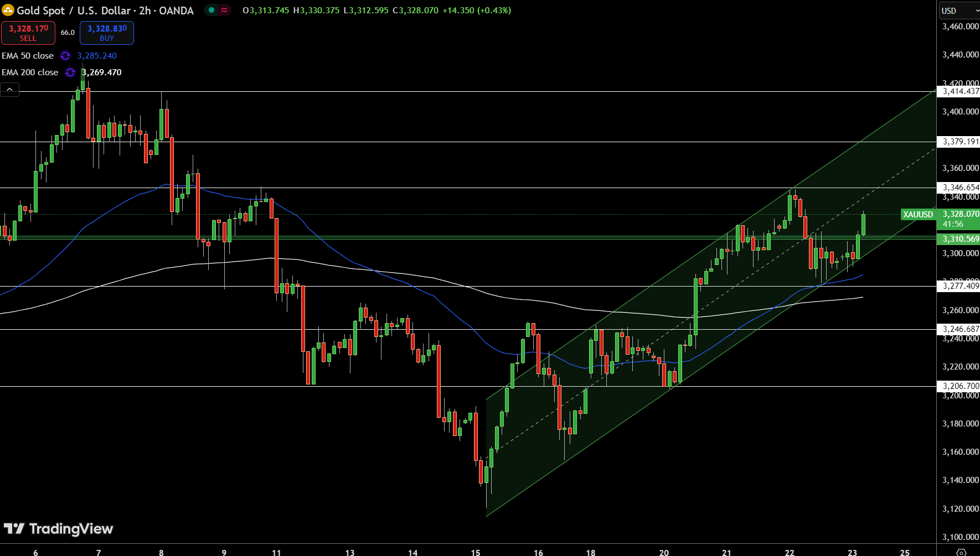980x556 pixels.
Task: Click the 3,300.000 price scale label
Action: (960, 253)
